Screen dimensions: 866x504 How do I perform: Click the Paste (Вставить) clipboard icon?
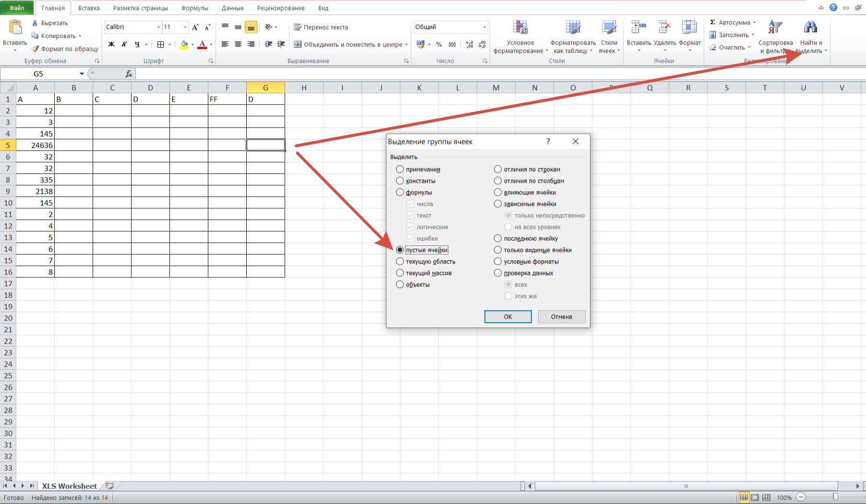tap(15, 28)
